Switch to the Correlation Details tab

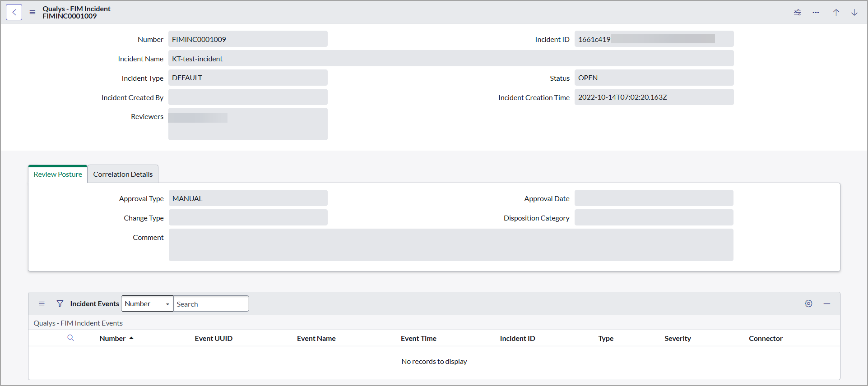123,174
